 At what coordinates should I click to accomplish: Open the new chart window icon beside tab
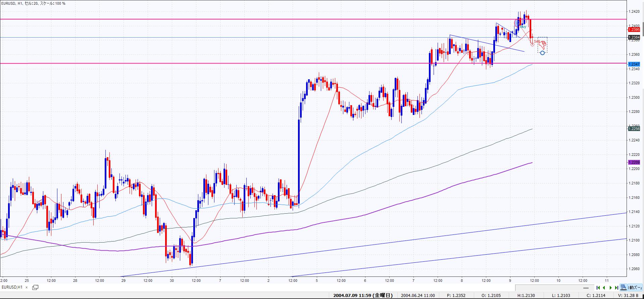pos(35,287)
